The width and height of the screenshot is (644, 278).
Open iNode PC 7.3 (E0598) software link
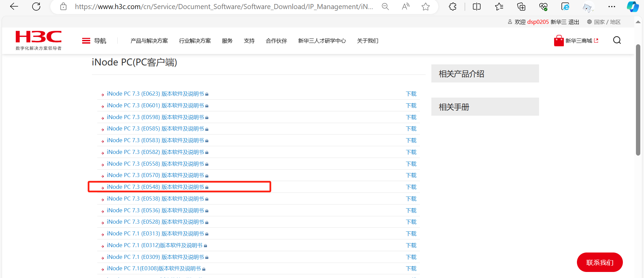155,117
